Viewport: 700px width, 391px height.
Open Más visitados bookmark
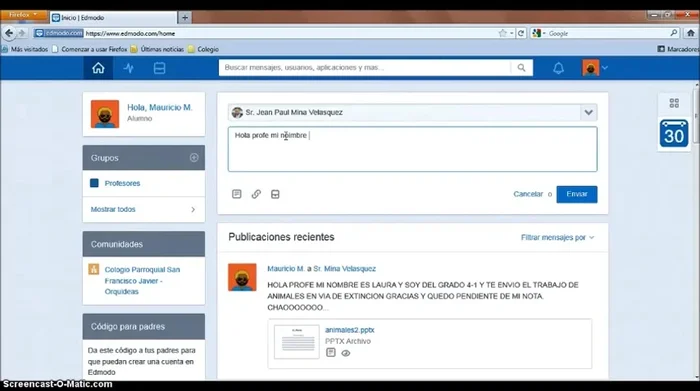point(25,49)
